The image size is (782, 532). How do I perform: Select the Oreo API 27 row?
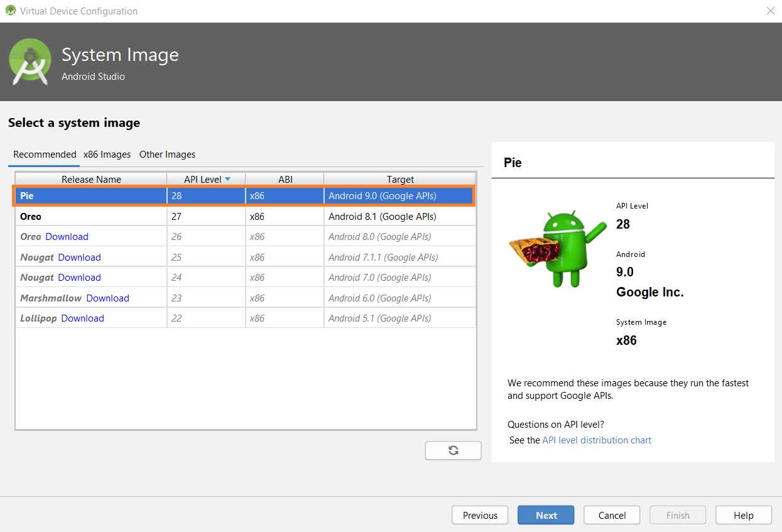[x=246, y=216]
